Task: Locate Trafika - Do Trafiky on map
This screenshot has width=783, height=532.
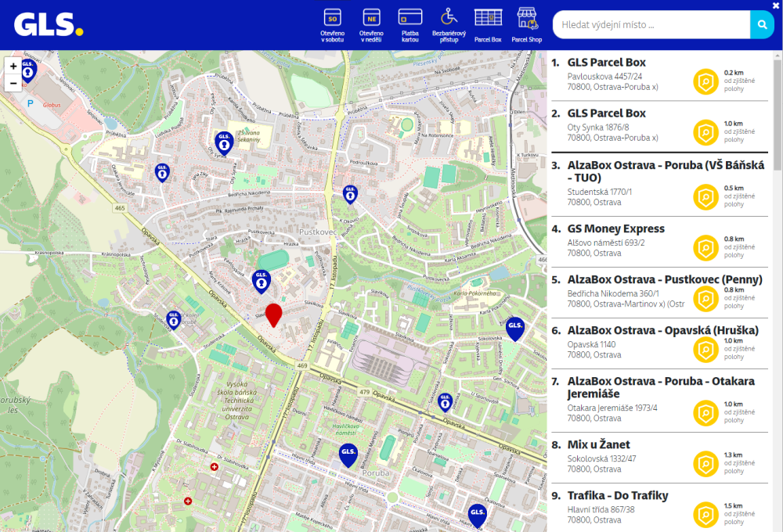Action: 705,515
